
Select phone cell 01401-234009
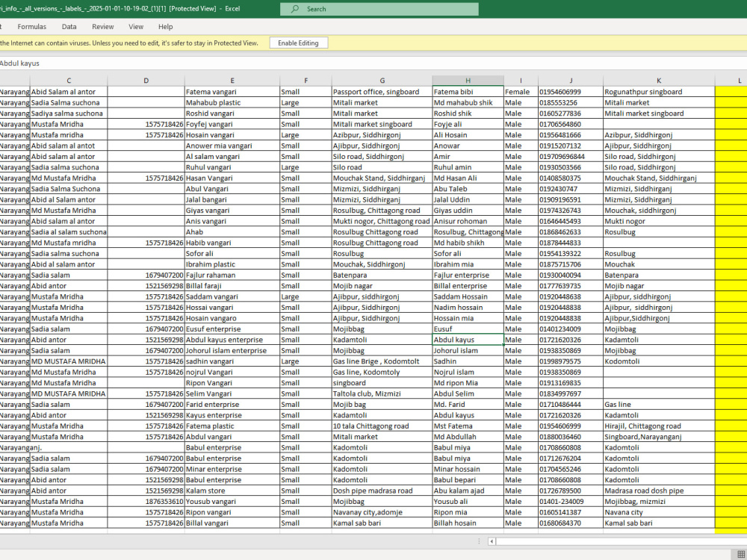pos(571,502)
